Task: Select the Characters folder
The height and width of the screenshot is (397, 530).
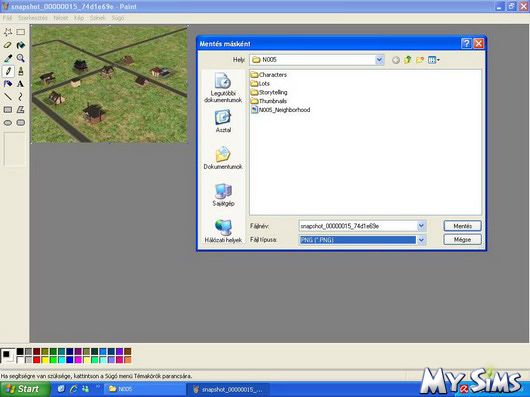Action: pyautogui.click(x=269, y=75)
